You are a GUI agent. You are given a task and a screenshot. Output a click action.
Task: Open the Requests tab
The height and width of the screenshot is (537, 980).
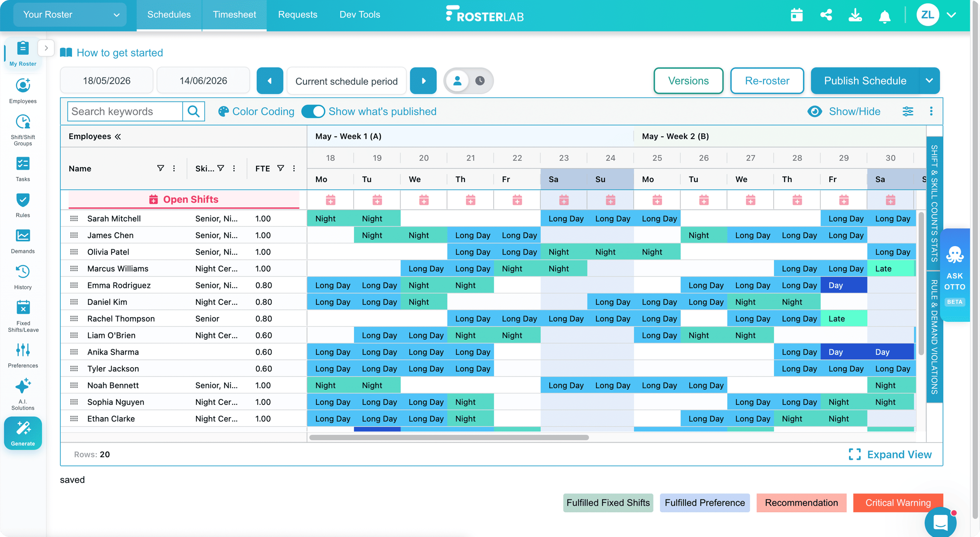pos(298,15)
